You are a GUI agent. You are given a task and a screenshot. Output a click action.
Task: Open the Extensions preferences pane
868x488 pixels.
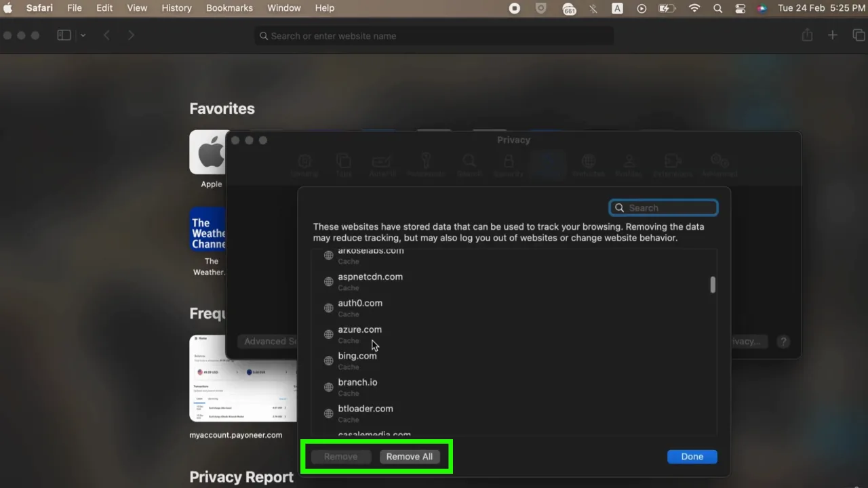pyautogui.click(x=672, y=165)
